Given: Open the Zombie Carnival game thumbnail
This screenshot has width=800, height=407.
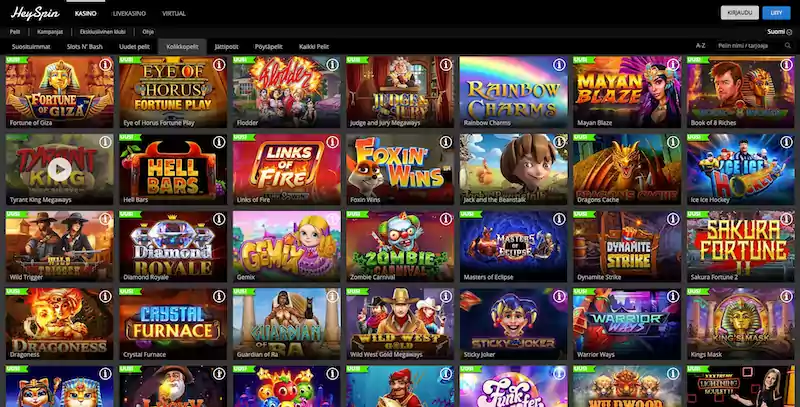Looking at the screenshot, I should pos(400,246).
